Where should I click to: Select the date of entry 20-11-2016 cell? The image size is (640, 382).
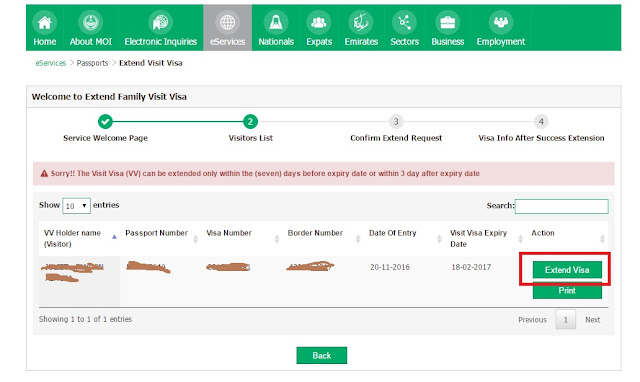389,267
